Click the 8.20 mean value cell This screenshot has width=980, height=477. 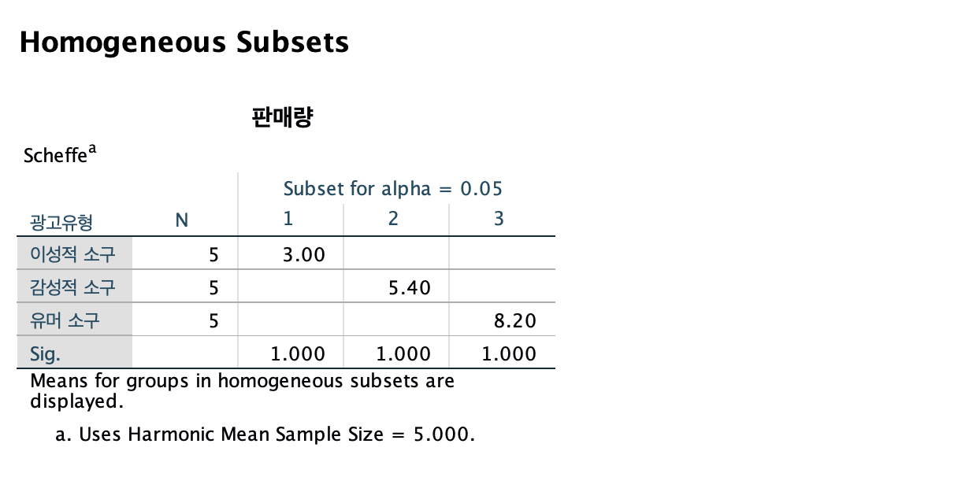(x=515, y=321)
